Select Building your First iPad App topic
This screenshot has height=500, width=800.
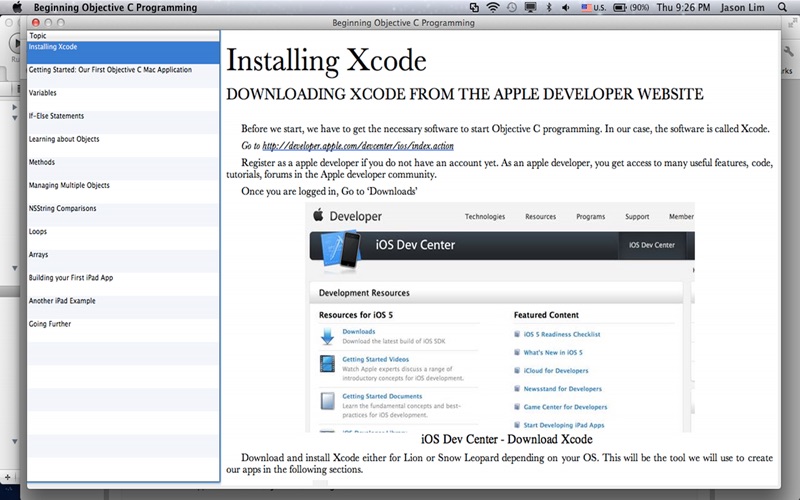123,284
